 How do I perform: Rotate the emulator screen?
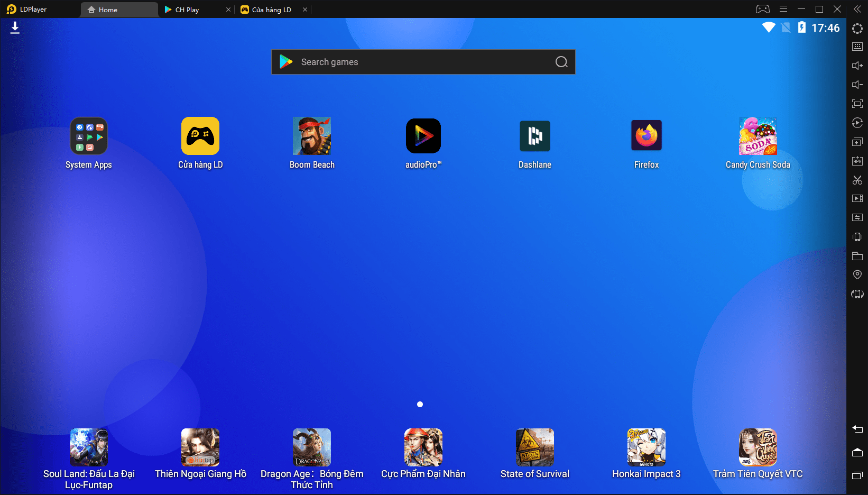pyautogui.click(x=857, y=294)
